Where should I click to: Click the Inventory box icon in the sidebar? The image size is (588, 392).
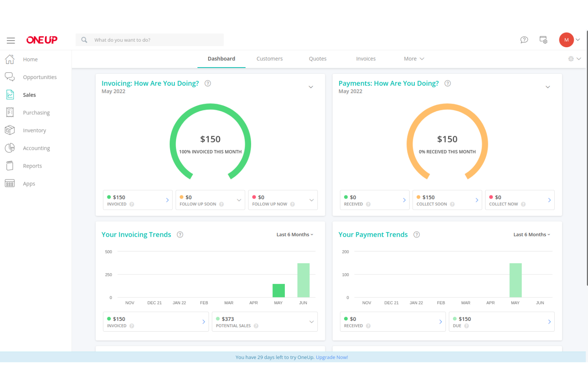[x=10, y=130]
